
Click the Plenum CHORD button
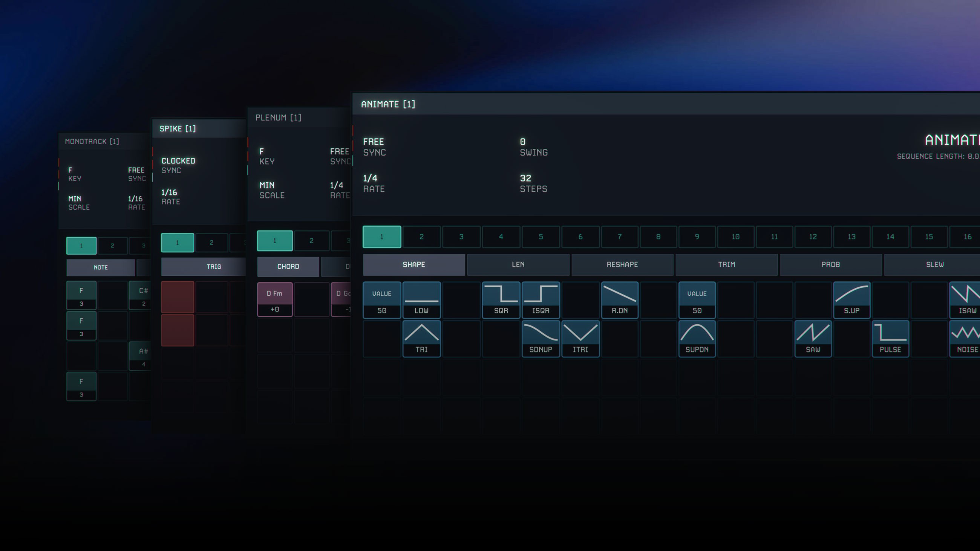(x=288, y=267)
